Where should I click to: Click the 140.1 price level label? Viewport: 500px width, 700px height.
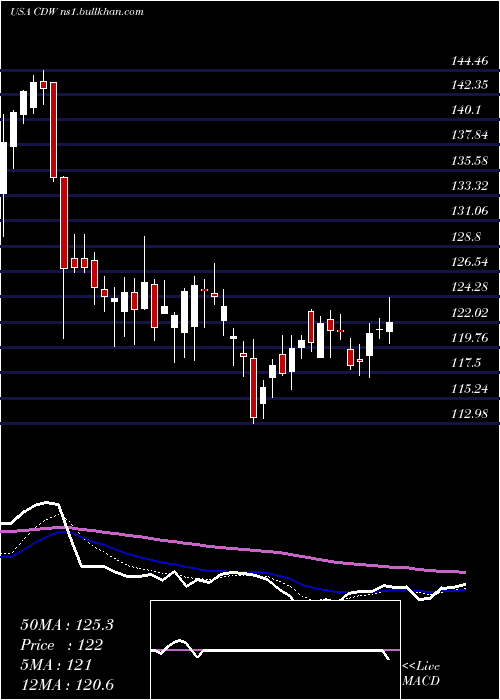pos(467,109)
